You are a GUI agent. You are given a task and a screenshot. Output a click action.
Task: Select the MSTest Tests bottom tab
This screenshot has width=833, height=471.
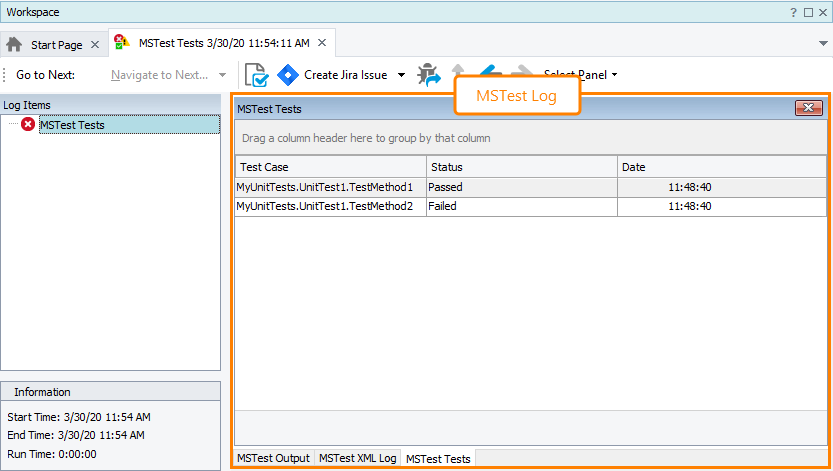437,458
